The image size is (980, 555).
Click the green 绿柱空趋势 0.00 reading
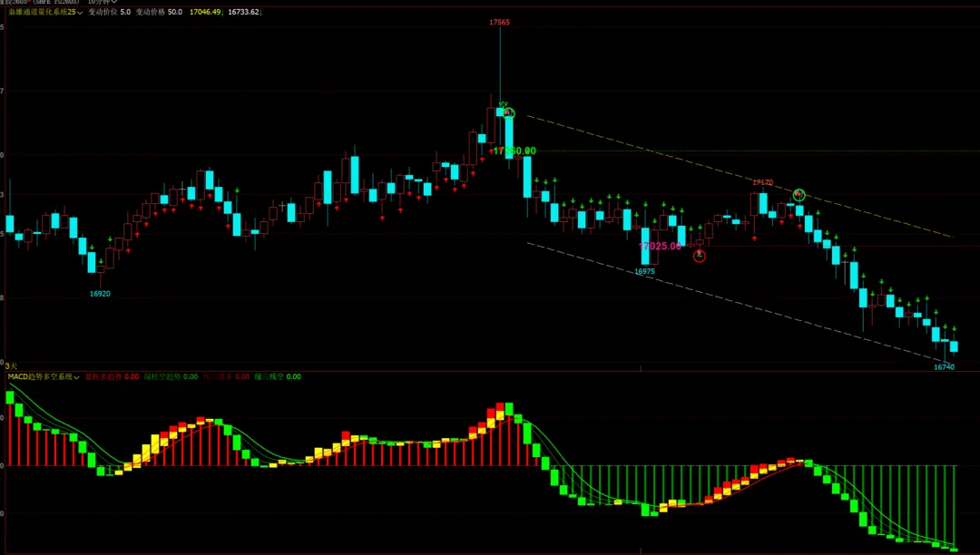(x=171, y=377)
